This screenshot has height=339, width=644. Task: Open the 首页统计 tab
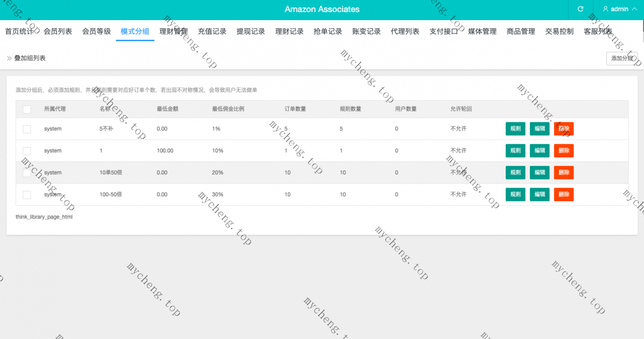19,31
